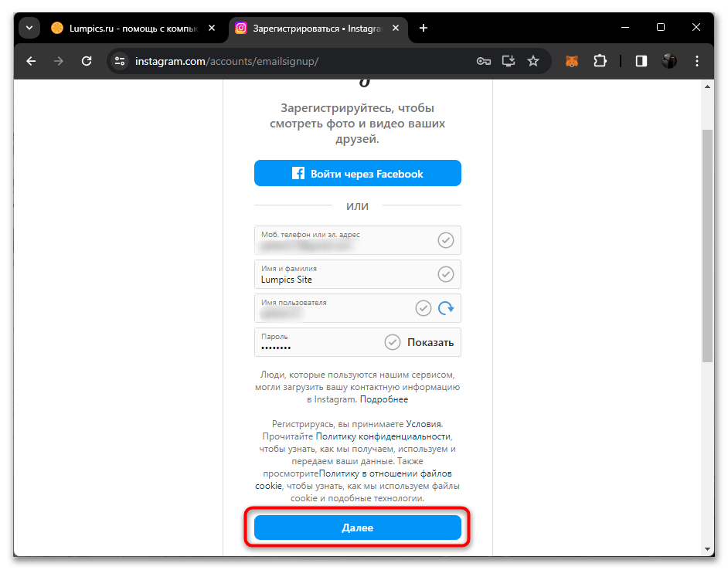Image resolution: width=728 pixels, height=570 pixels.
Task: Click the install app icon in address bar
Action: point(509,61)
